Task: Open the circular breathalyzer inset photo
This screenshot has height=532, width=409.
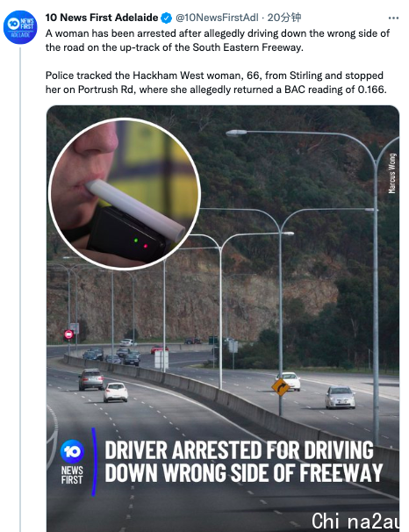Action: [125, 194]
